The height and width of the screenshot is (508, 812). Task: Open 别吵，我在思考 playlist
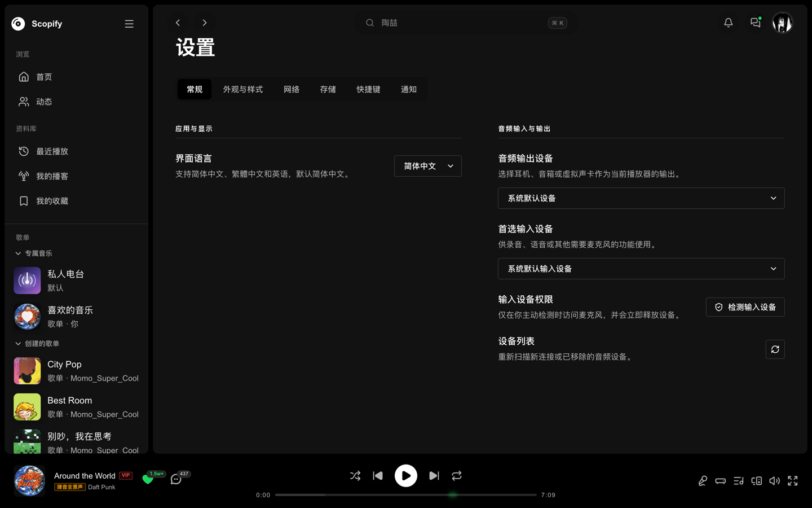pyautogui.click(x=77, y=441)
